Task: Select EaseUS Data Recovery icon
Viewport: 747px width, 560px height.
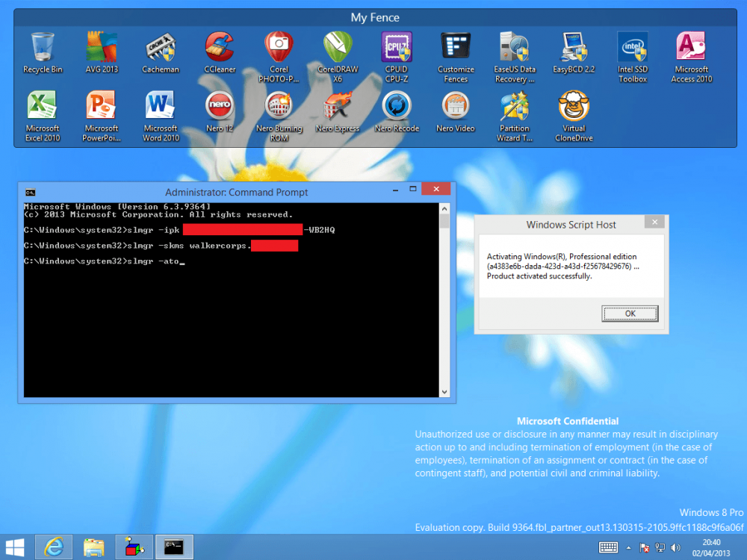Action: (515, 57)
